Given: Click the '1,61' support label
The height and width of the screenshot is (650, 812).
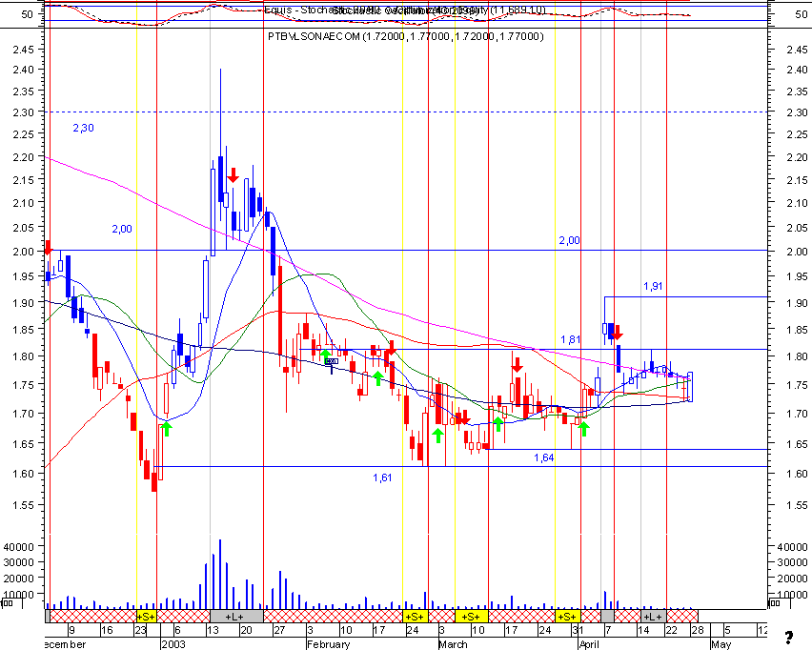Looking at the screenshot, I should 382,477.
